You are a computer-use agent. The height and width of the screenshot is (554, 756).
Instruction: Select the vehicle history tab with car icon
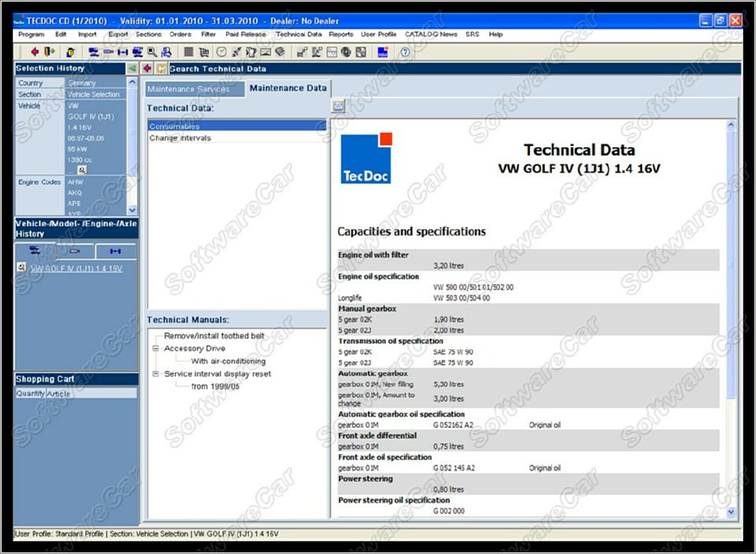tap(35, 251)
